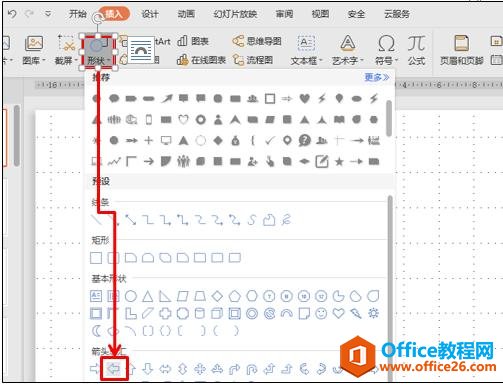Open the 符号 symbol dropdown
The width and height of the screenshot is (503, 384).
(387, 50)
